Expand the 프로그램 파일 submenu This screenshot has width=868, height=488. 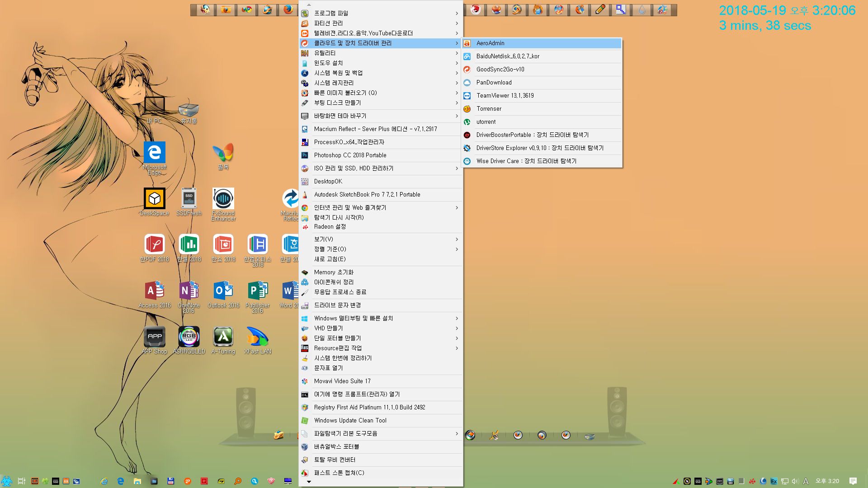[381, 13]
